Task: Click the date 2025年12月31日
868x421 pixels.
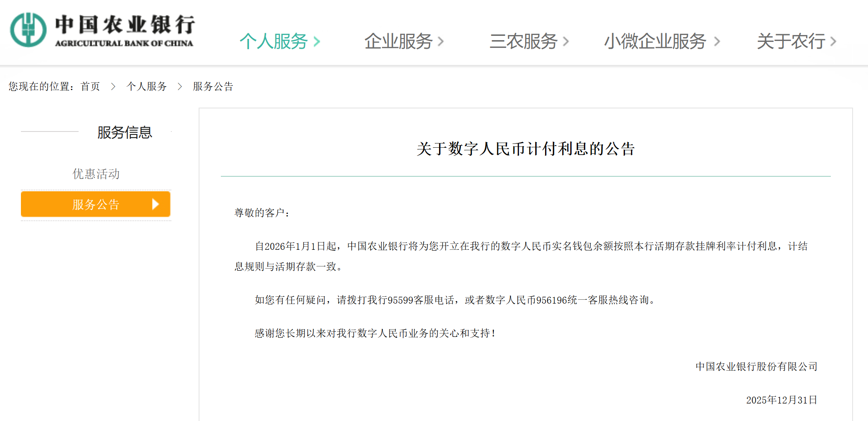Action: pyautogui.click(x=782, y=400)
